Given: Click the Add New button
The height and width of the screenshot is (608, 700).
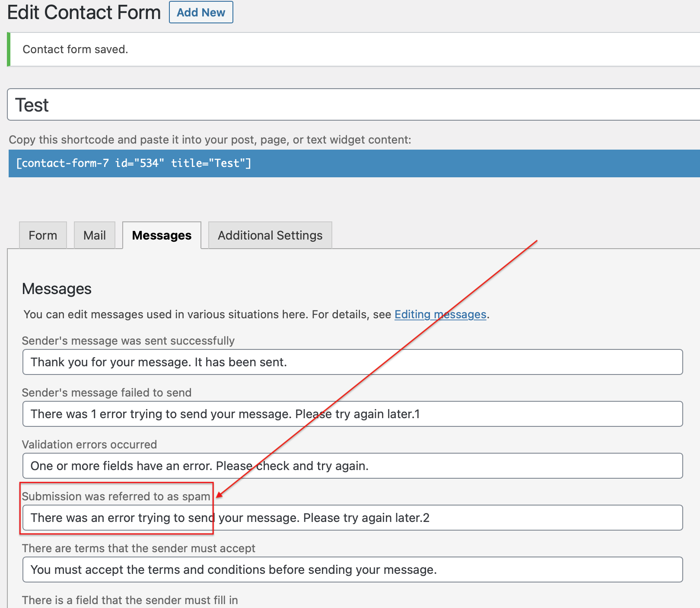Looking at the screenshot, I should 201,13.
